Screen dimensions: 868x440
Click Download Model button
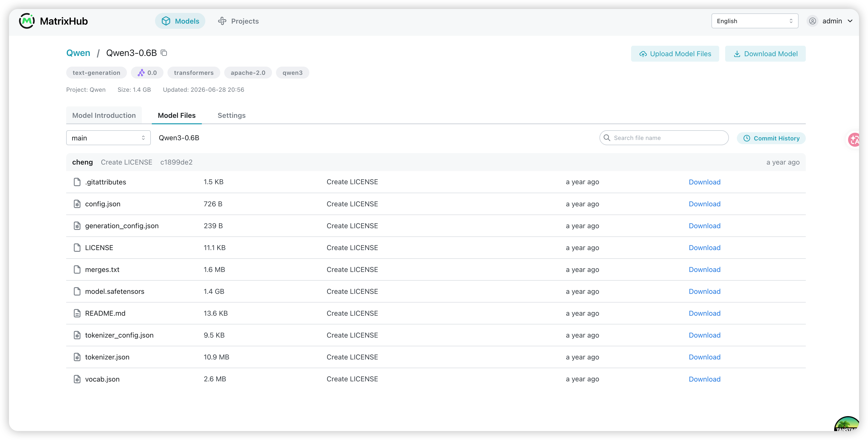pyautogui.click(x=765, y=53)
